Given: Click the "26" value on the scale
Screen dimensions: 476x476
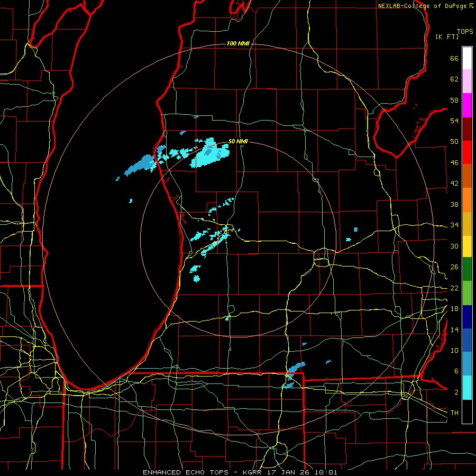Looking at the screenshot, I should (454, 267).
